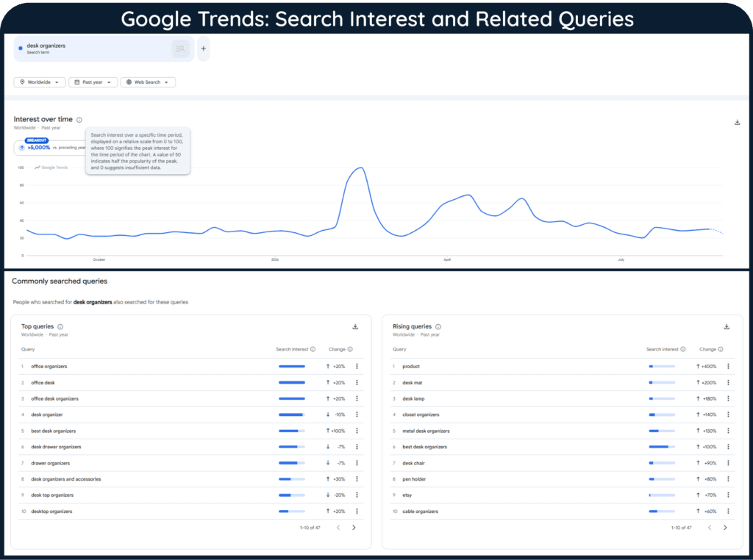Open more options for desktop organizers row

[357, 511]
